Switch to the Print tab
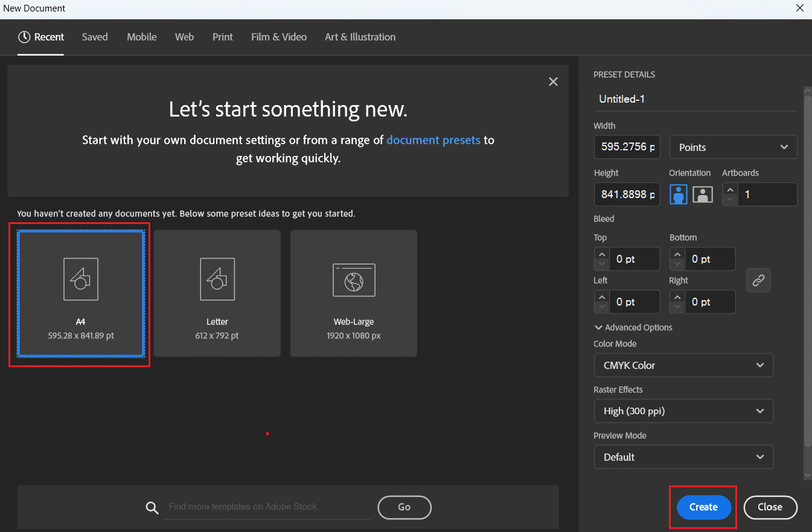The image size is (812, 532). pyautogui.click(x=222, y=37)
